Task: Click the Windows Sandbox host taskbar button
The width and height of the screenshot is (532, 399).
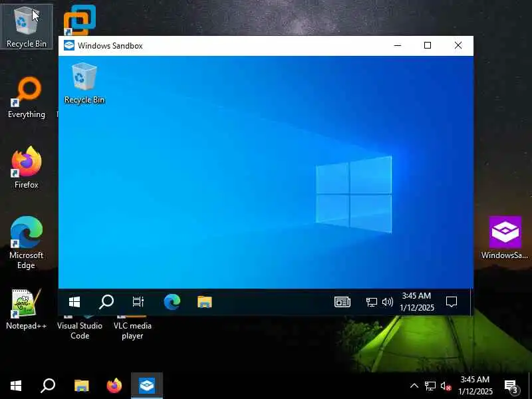Action: [x=147, y=386]
